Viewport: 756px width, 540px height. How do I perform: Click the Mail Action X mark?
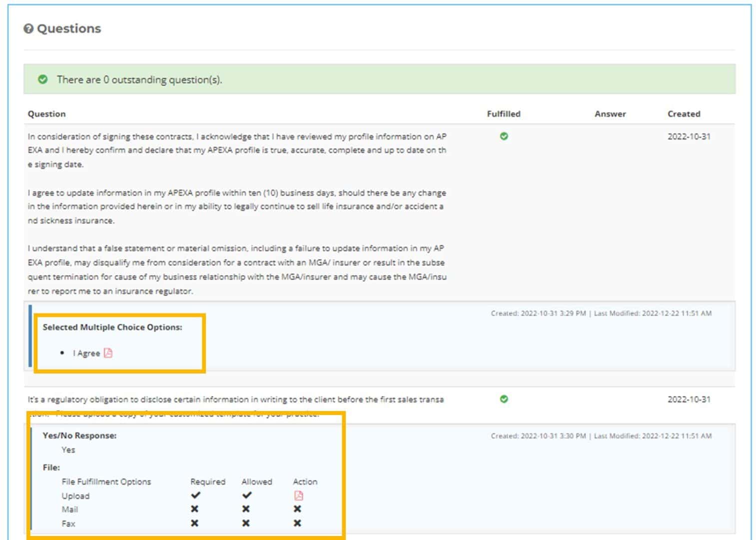pyautogui.click(x=297, y=509)
